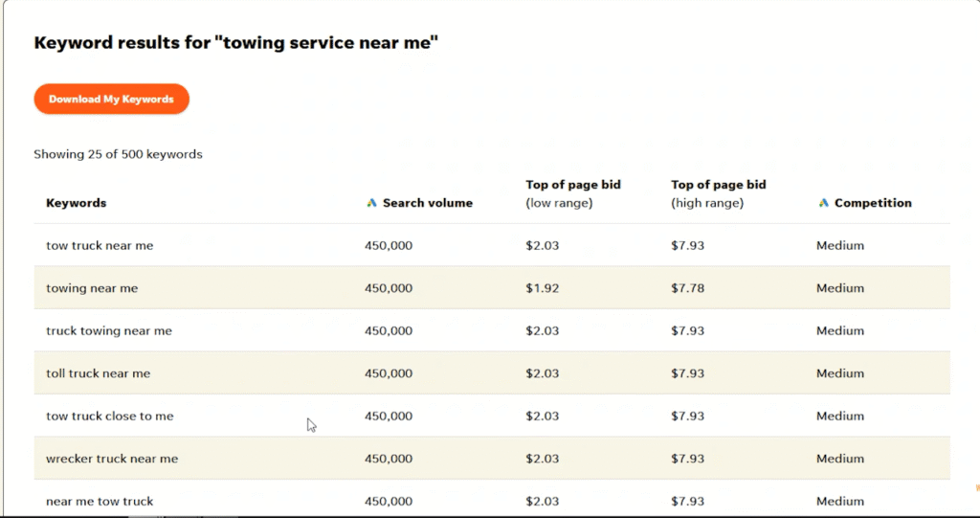Select the "tow truck near me" keyword
Image resolution: width=980 pixels, height=518 pixels.
pos(100,245)
